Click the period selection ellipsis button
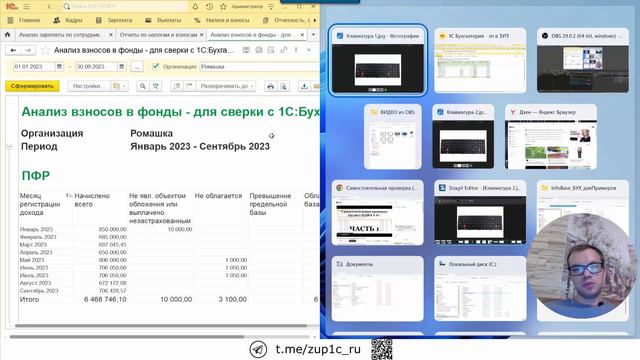640x360 pixels. 137,67
